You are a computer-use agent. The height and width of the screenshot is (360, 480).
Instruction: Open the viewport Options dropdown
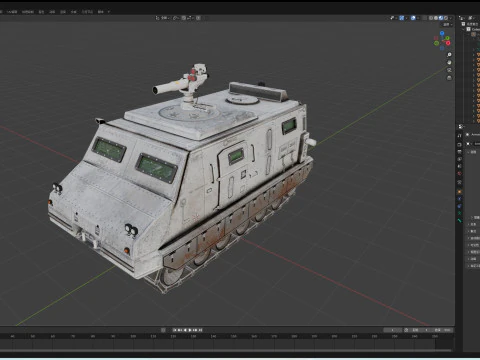[x=447, y=25]
